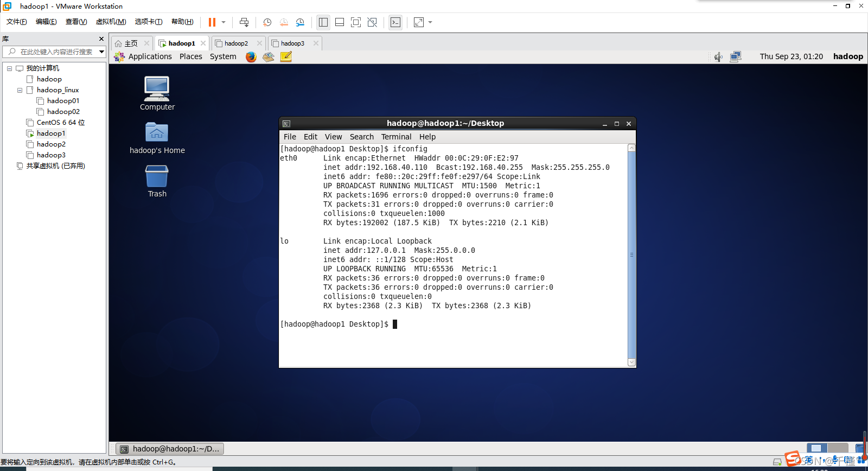Revert the virtual machine to its snapshot
868x471 pixels.
tap(284, 22)
